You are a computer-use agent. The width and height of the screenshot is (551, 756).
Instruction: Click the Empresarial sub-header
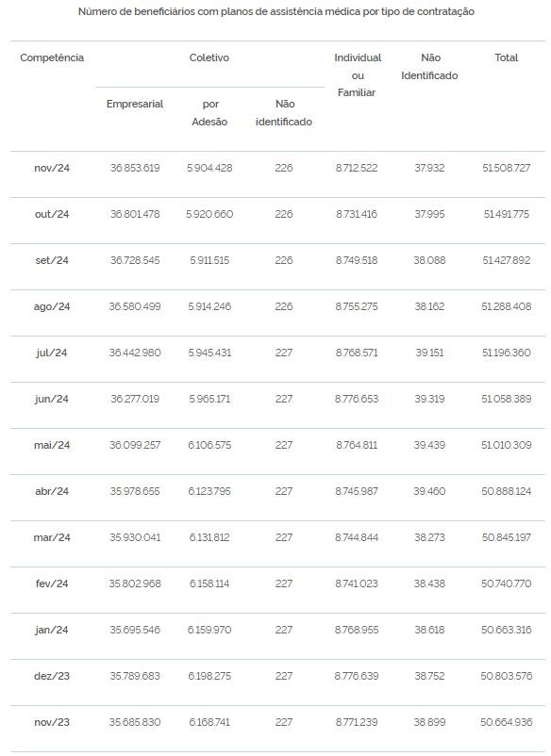click(135, 104)
